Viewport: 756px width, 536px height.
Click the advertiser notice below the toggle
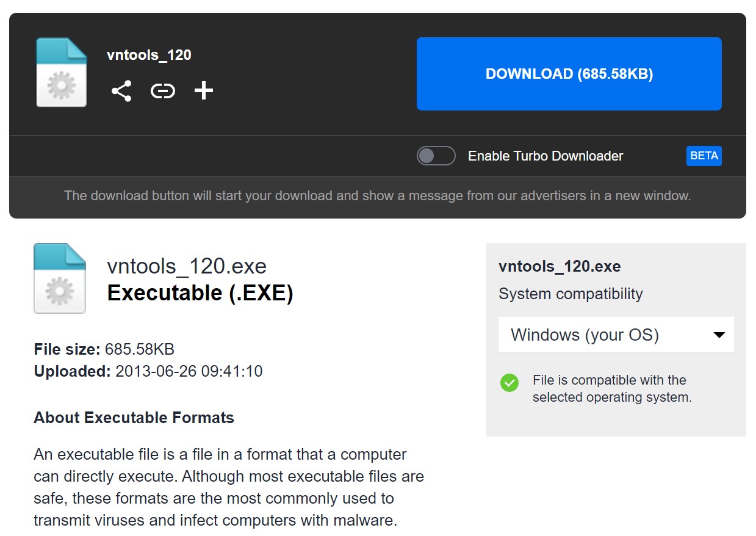tap(377, 196)
